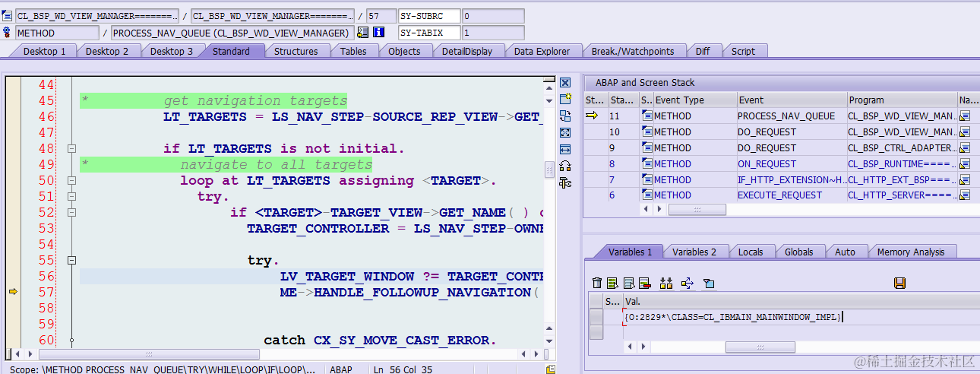Click the code editor status bar icon at far right
Image resolution: width=980 pixels, height=374 pixels.
coord(551,369)
